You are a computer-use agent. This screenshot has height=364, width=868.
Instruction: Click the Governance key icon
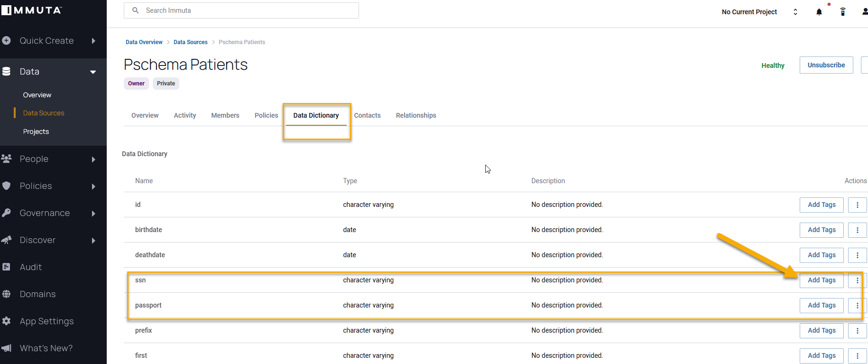click(x=6, y=213)
